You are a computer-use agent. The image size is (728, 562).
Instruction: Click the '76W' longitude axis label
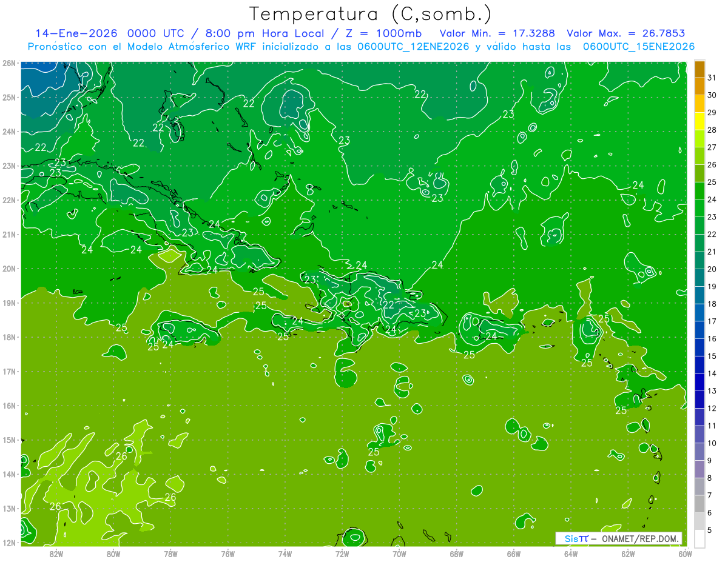(x=227, y=554)
